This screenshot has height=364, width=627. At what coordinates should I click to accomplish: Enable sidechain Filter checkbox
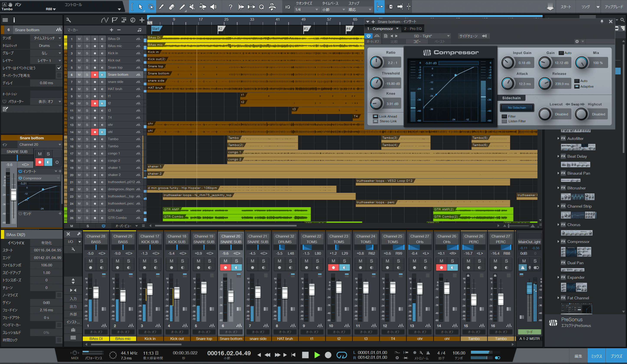tap(504, 116)
